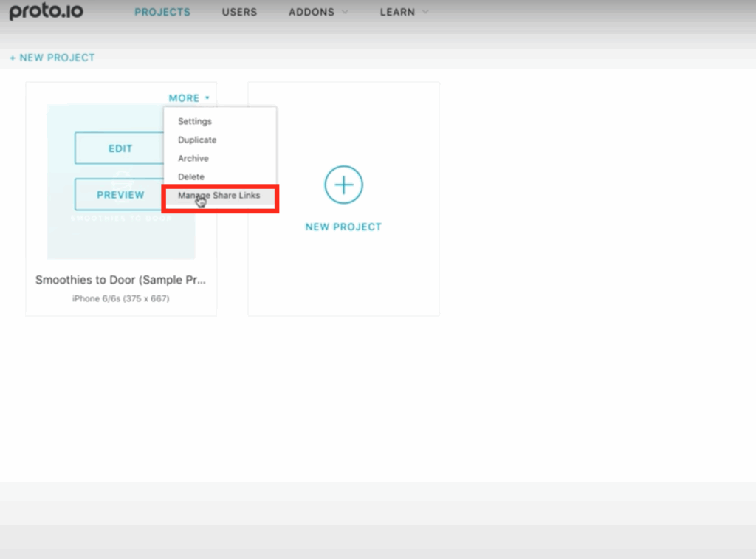The image size is (756, 559).
Task: Choose Duplicate from the project menu
Action: (197, 140)
